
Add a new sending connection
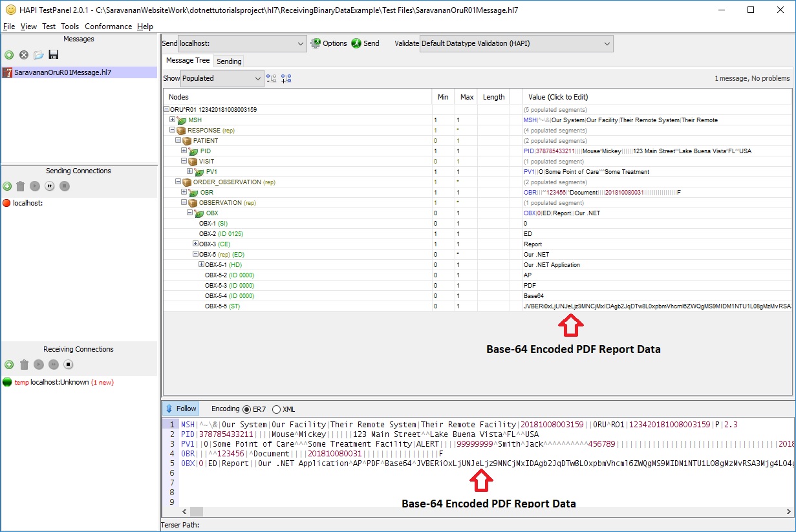coord(8,186)
